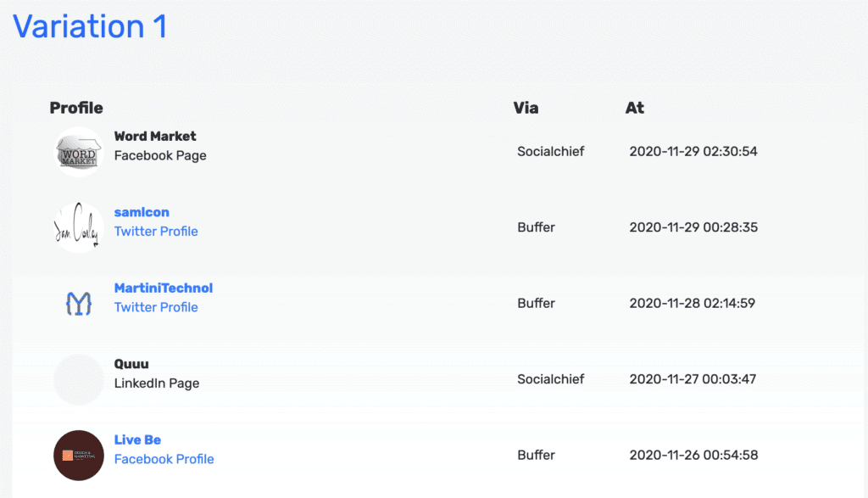Click the Variation 1 heading

coord(90,26)
